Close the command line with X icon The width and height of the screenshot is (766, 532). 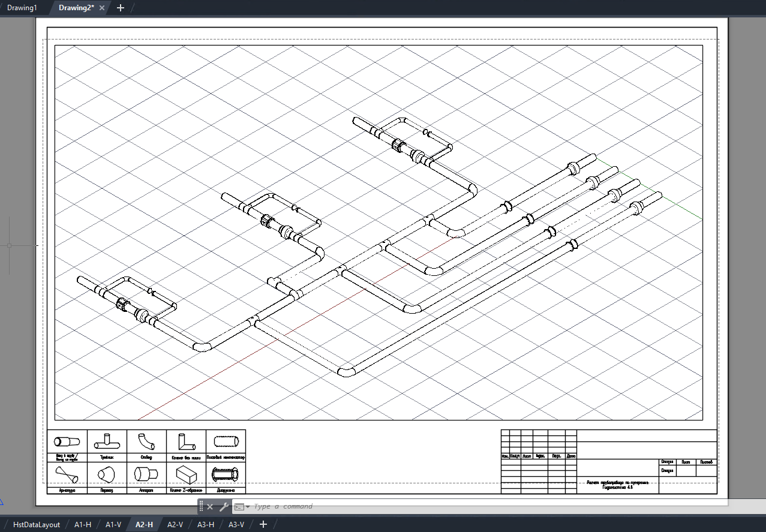(x=210, y=507)
